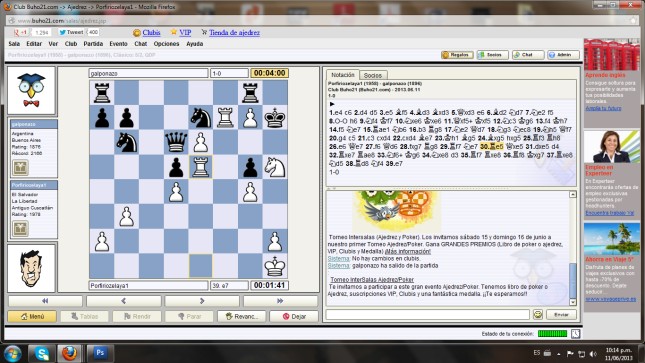This screenshot has height=363, width=645.
Task: Open the Opciones menu
Action: coord(166,44)
